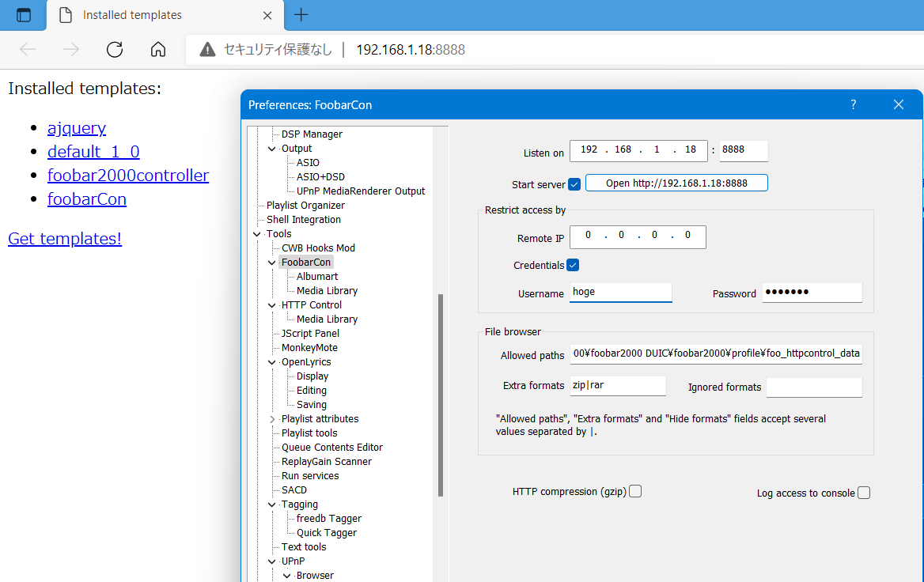Select Saving under OpenLyrics
This screenshot has height=582, width=924.
(311, 405)
